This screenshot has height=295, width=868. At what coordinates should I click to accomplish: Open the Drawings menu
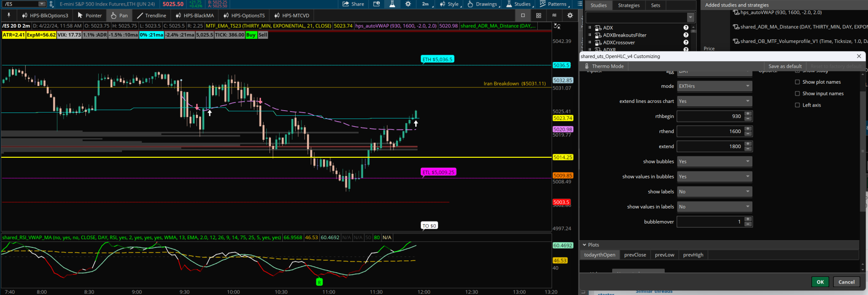coord(482,4)
